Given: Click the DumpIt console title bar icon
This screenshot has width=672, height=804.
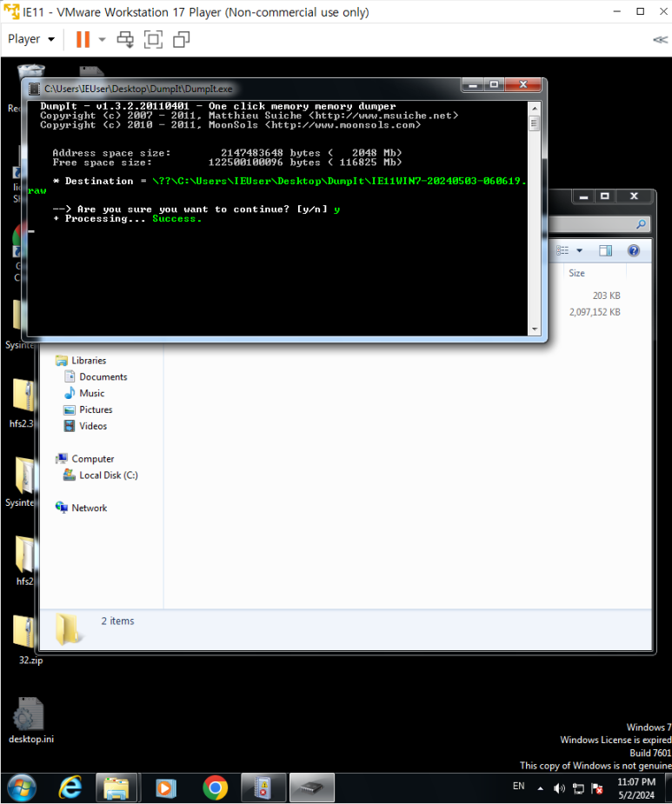Looking at the screenshot, I should click(x=35, y=89).
